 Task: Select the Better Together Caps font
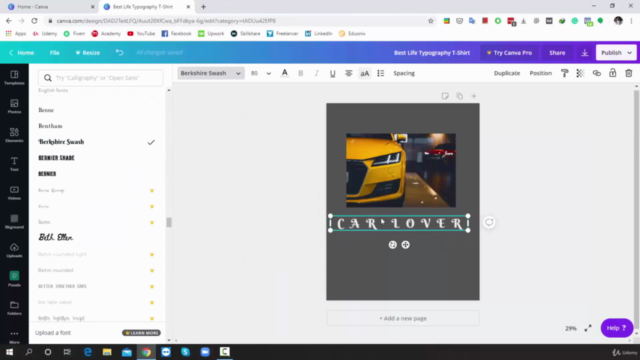(62, 286)
